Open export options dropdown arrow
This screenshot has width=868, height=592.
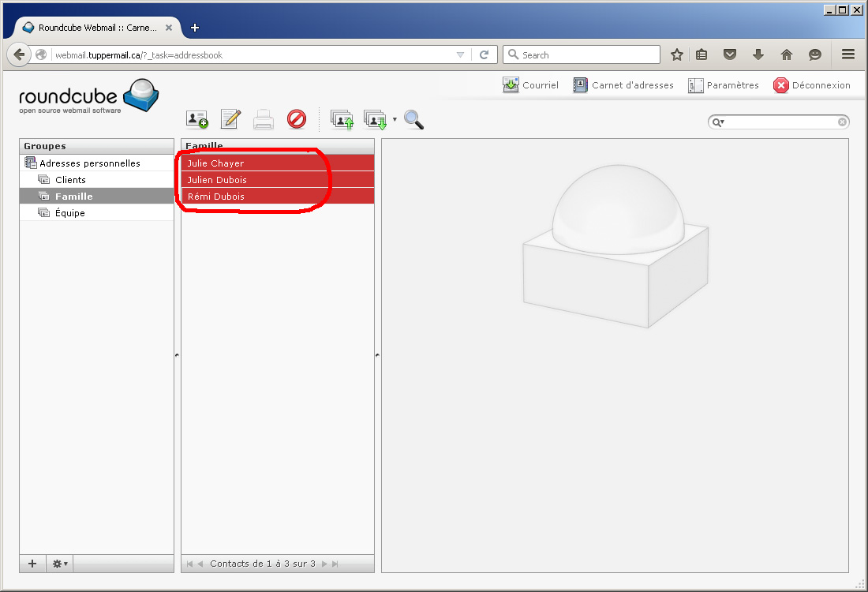tap(395, 120)
